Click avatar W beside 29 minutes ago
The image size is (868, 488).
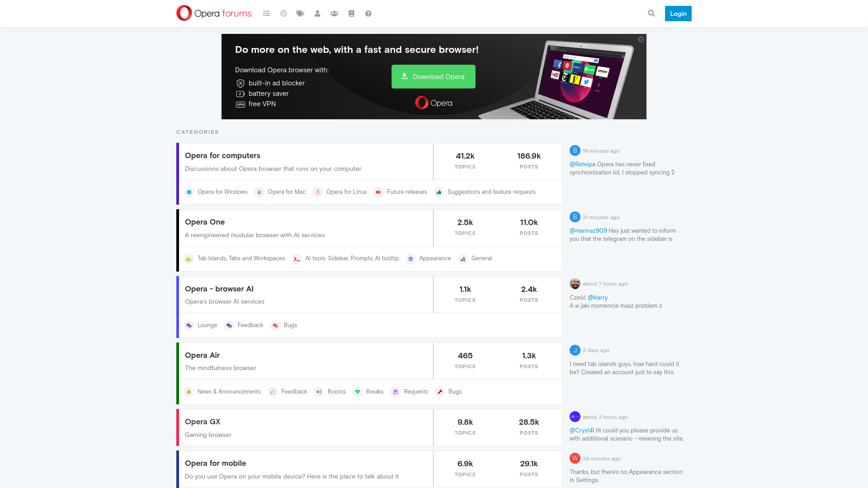[575, 459]
